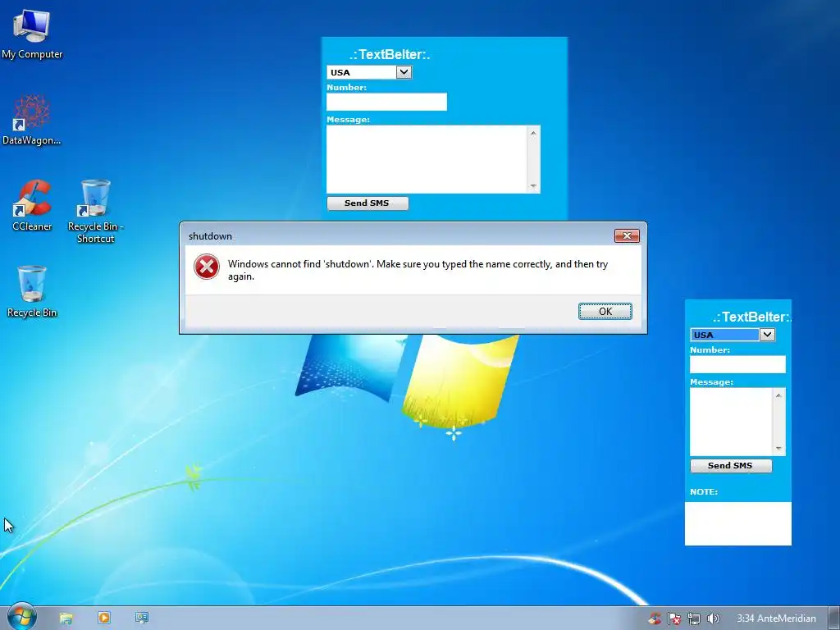This screenshot has width=840, height=630.
Task: Click Message box in top TextBelter gadget
Action: [427, 159]
